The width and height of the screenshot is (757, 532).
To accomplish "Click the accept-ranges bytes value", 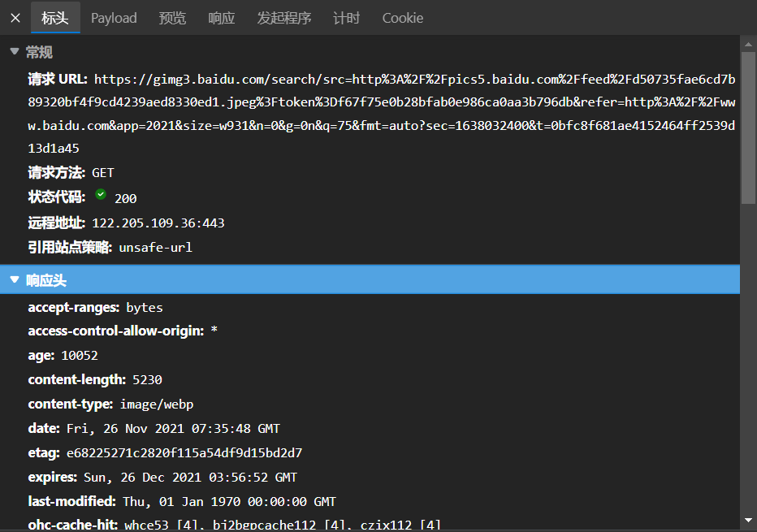I will pyautogui.click(x=145, y=308).
